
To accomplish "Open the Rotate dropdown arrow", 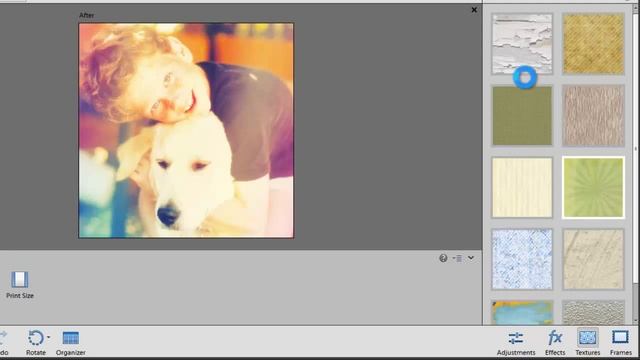I will (49, 337).
